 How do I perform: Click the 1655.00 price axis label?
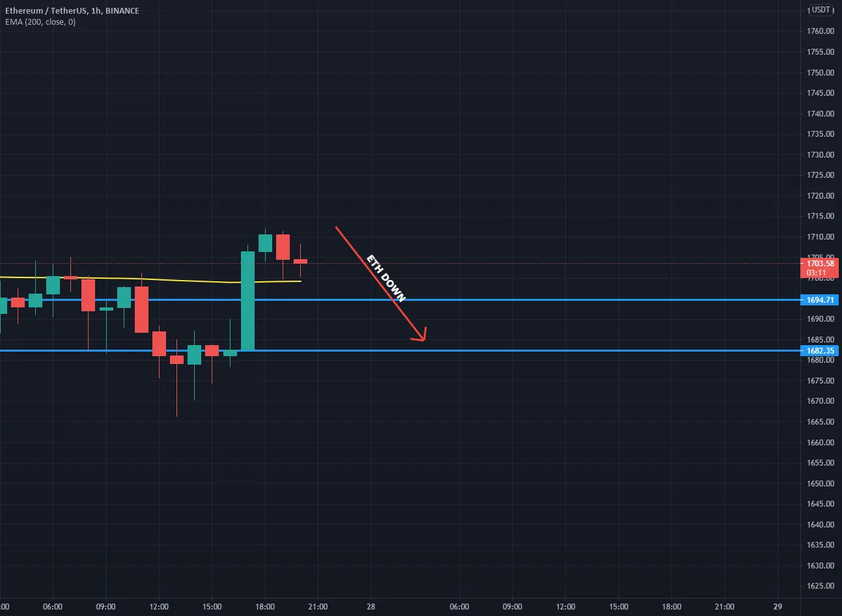[x=820, y=463]
